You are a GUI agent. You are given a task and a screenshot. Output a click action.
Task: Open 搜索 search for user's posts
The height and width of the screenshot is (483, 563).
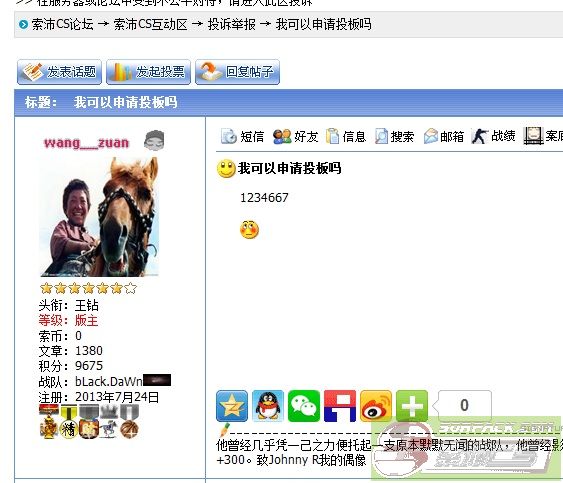tap(394, 136)
